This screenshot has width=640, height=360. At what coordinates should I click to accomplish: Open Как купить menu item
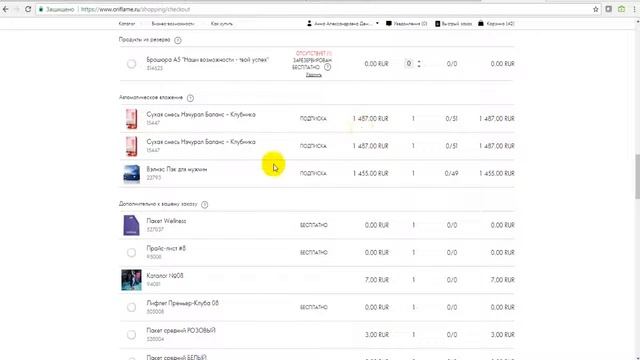click(x=222, y=24)
